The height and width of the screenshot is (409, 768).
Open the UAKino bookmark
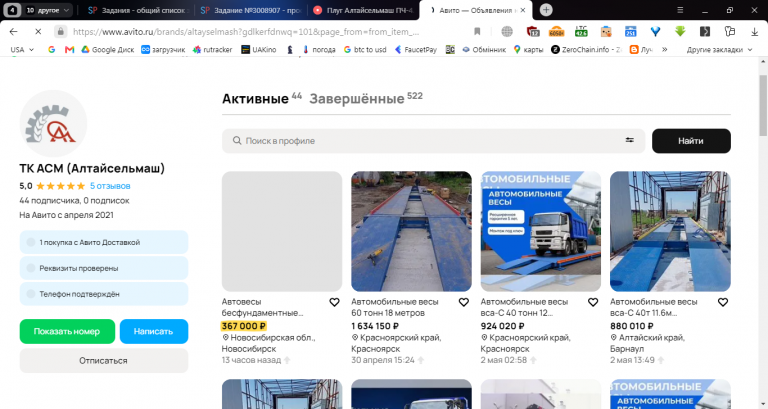pyautogui.click(x=259, y=49)
